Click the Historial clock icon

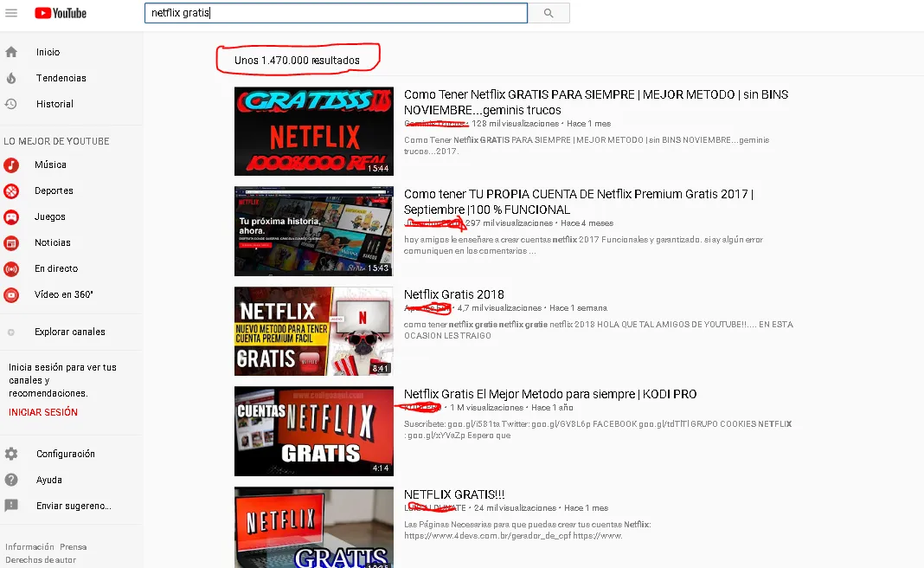(11, 104)
